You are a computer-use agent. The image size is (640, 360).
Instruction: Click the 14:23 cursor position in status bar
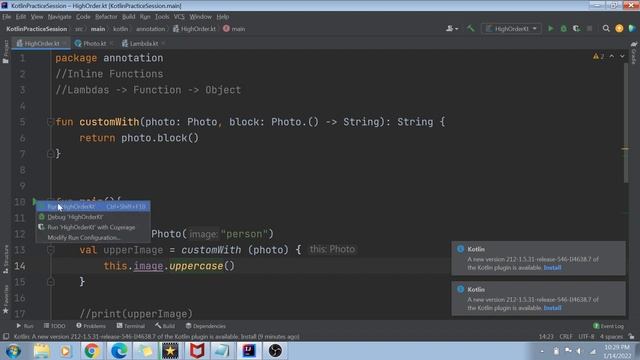pos(546,336)
